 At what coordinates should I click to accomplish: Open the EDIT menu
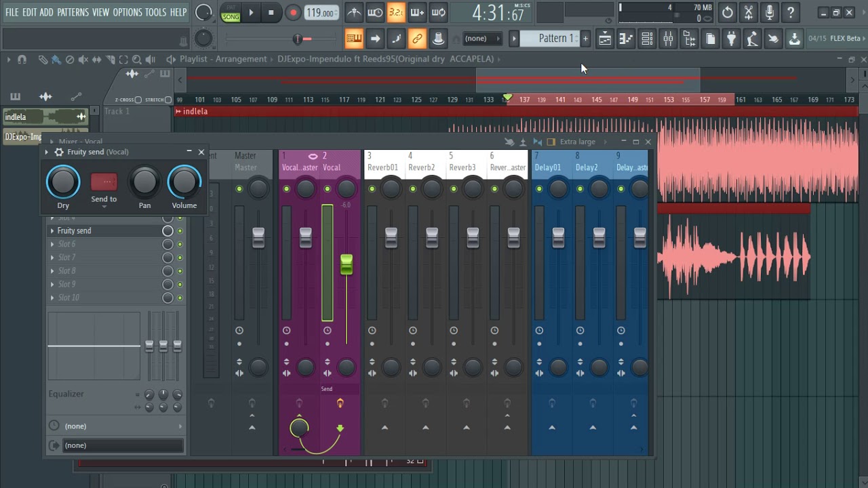(x=29, y=12)
